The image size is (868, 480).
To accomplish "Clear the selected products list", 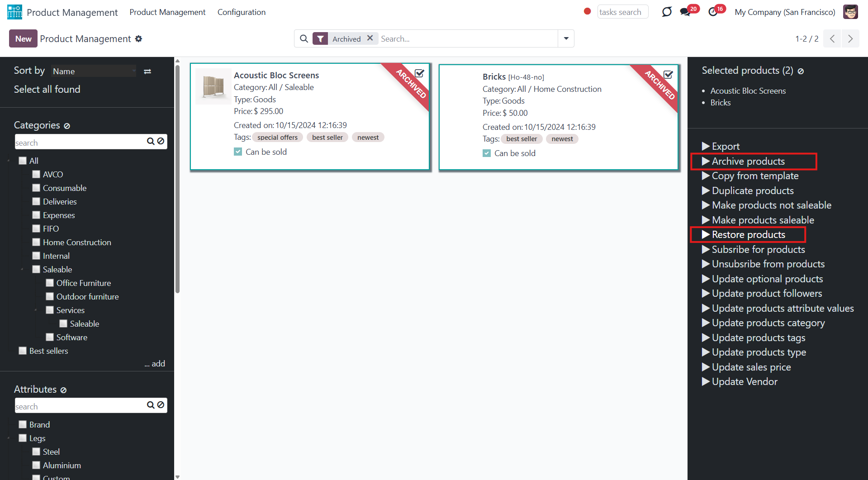I will point(801,71).
